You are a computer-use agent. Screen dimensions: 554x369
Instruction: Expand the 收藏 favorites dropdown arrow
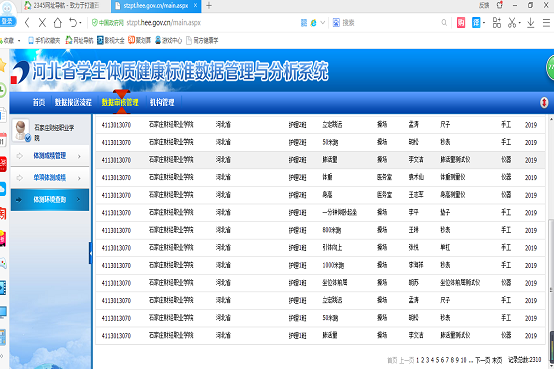click(19, 41)
